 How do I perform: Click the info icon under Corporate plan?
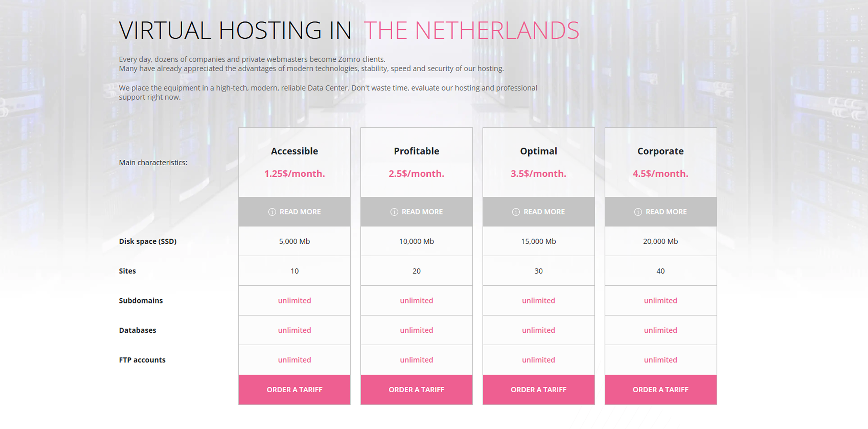point(638,212)
